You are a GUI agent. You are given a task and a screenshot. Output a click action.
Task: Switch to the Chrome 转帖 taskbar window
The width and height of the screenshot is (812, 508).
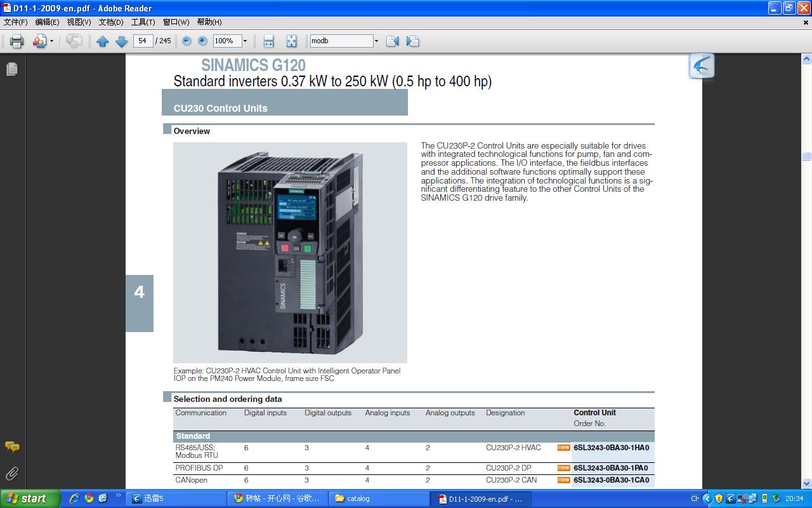(x=277, y=498)
